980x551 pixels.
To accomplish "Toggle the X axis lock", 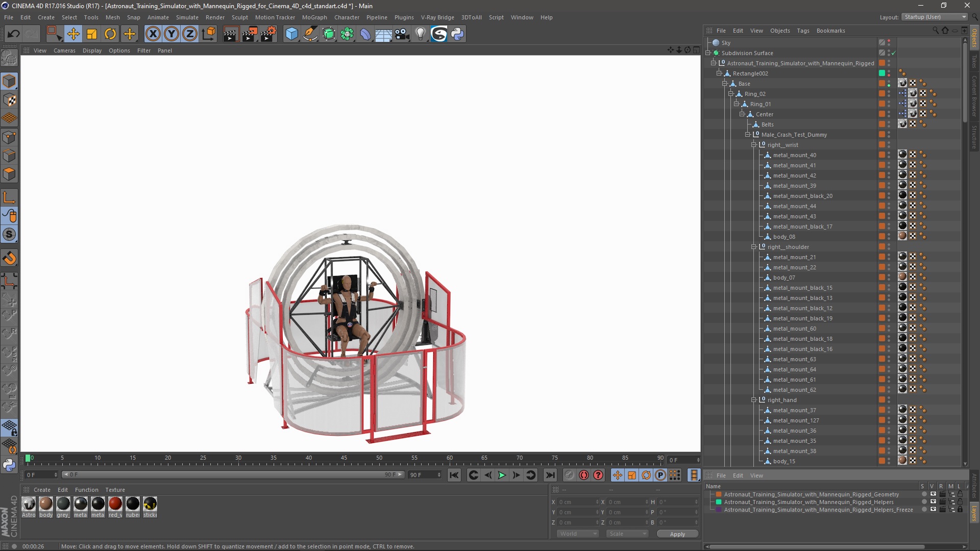I will point(153,34).
